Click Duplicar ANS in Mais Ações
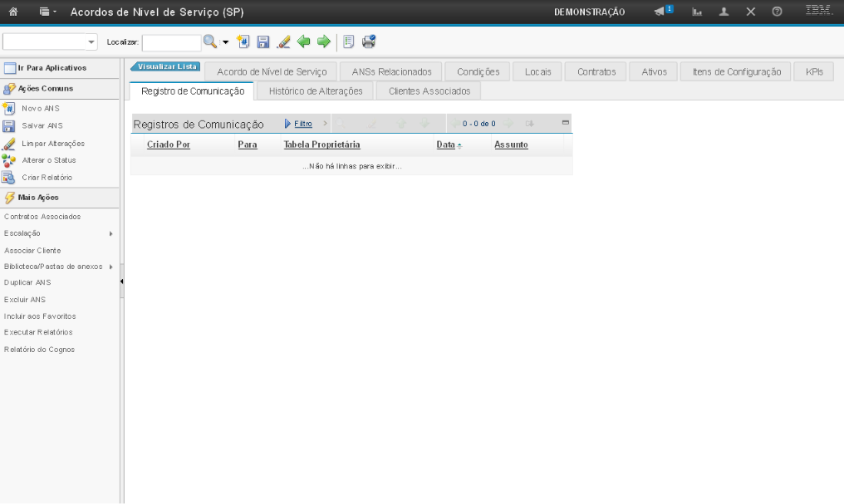Screen dimensions: 844x504 pyautogui.click(x=27, y=282)
